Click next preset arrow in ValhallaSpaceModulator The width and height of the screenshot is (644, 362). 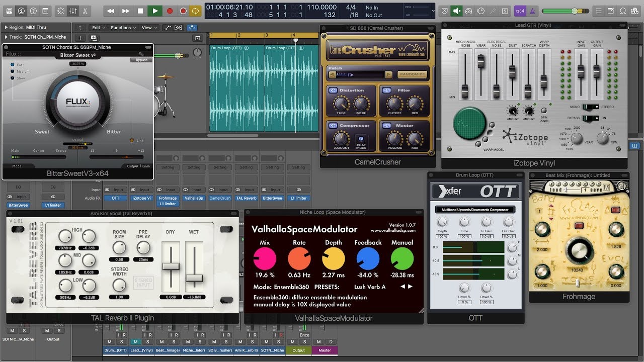tap(410, 287)
